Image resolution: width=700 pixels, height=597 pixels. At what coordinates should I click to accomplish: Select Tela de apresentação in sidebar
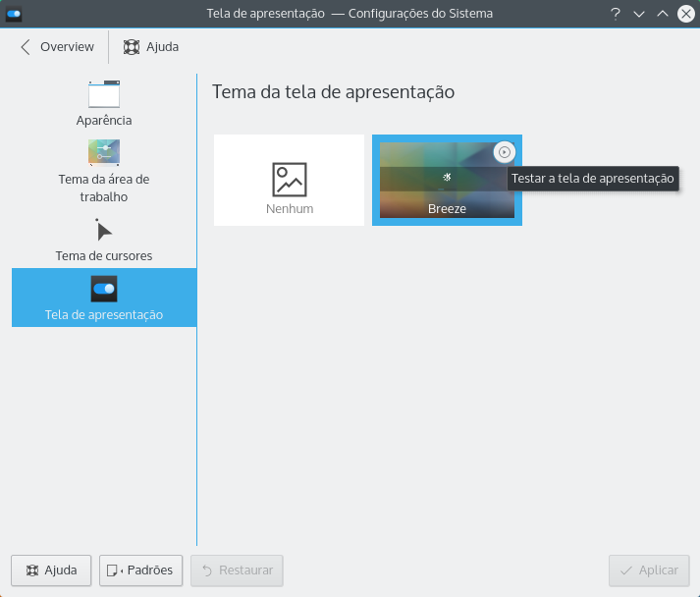[x=104, y=298]
